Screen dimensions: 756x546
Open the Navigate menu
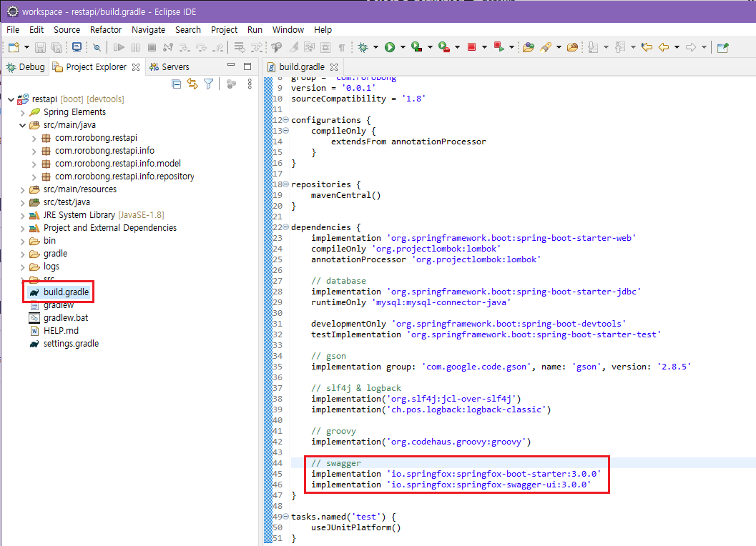click(x=149, y=30)
